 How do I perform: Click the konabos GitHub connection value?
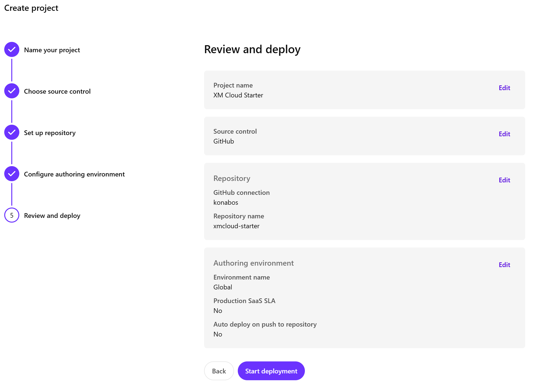226,203
